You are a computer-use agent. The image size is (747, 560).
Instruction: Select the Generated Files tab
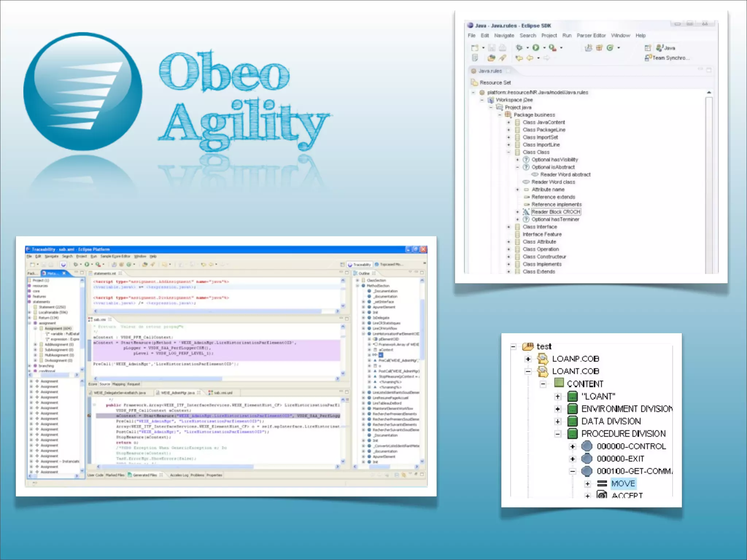(x=144, y=475)
